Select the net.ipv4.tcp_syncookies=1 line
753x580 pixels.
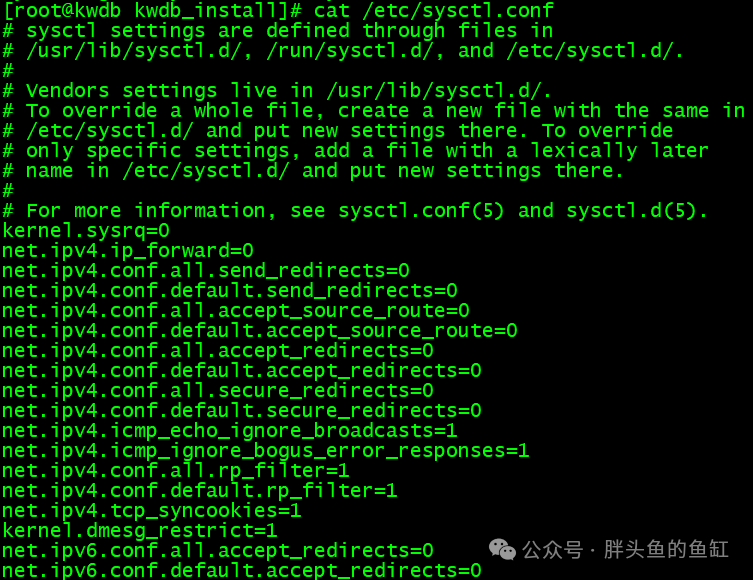(x=152, y=510)
